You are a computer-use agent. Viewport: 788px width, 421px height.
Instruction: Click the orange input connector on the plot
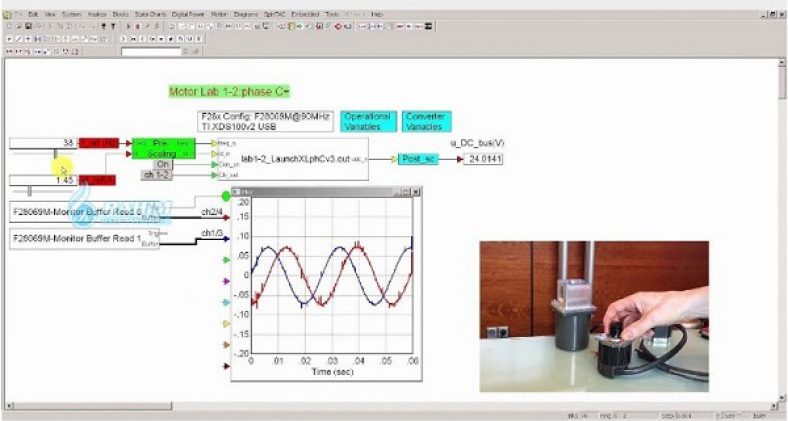(x=227, y=345)
